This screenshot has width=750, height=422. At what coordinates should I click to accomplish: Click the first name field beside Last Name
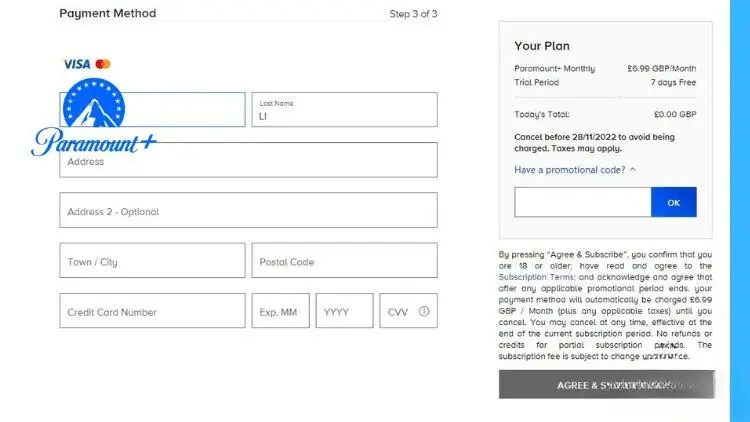click(x=200, y=111)
